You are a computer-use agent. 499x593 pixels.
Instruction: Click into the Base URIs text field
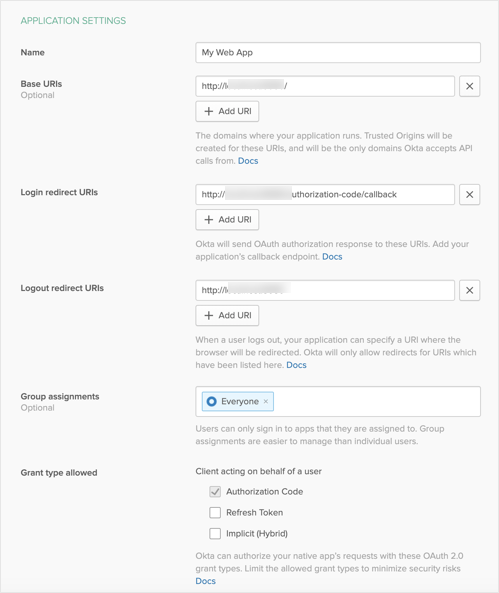[325, 86]
